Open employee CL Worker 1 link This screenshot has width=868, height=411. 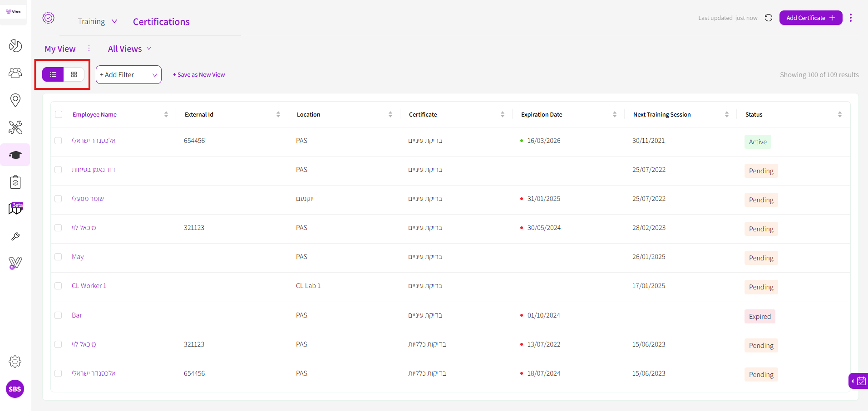click(89, 286)
